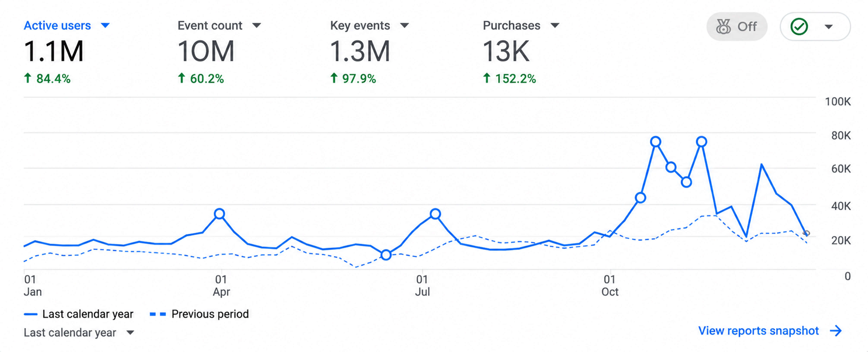
Task: Select the Key events metric tab
Action: [x=360, y=26]
